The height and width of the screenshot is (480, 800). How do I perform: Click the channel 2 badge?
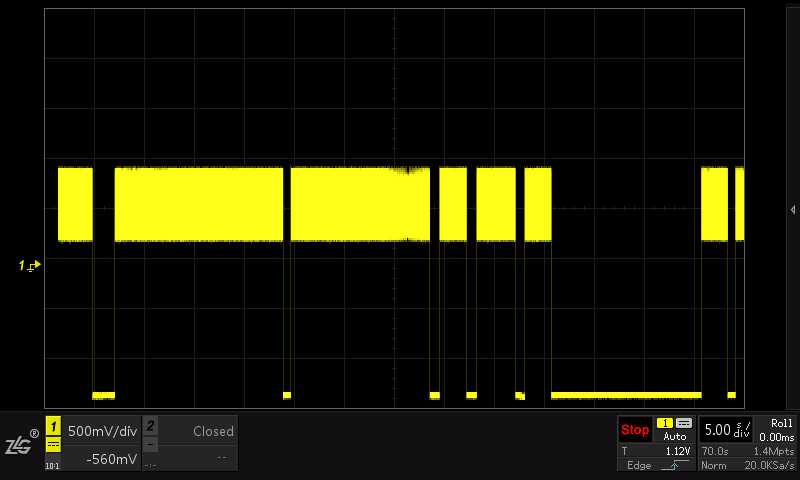pyautogui.click(x=150, y=426)
